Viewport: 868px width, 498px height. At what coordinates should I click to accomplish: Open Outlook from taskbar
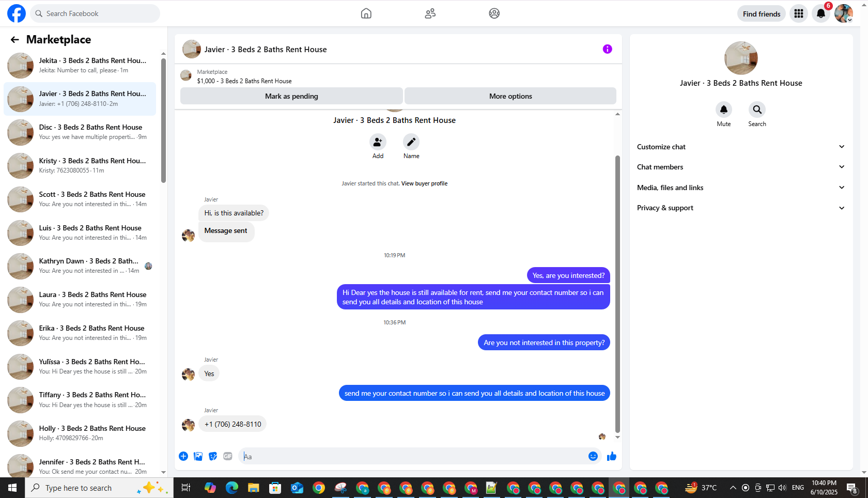(x=297, y=488)
